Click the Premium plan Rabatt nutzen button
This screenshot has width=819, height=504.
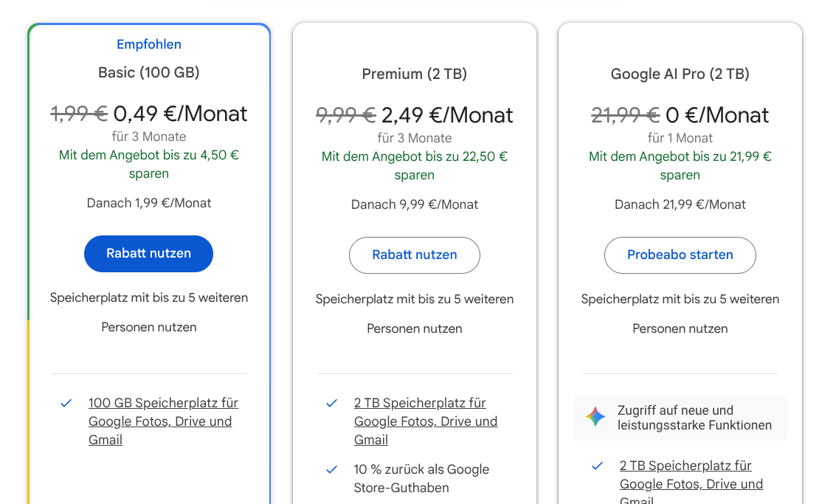(414, 255)
